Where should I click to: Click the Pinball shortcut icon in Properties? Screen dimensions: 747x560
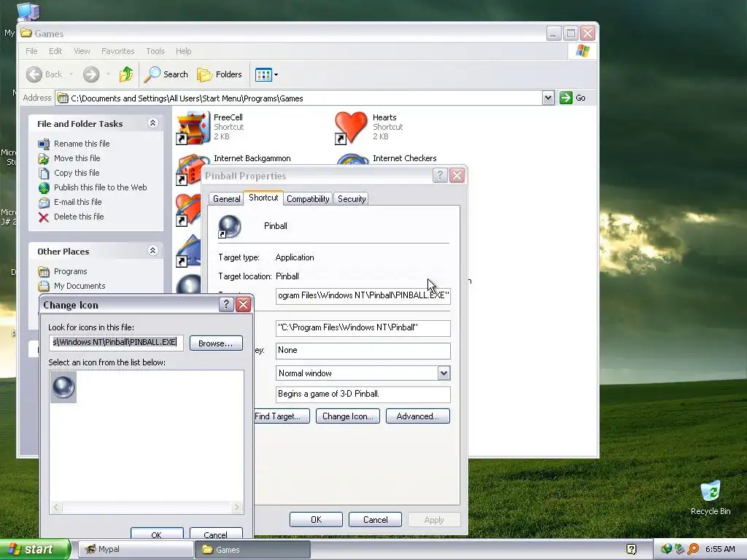(229, 227)
